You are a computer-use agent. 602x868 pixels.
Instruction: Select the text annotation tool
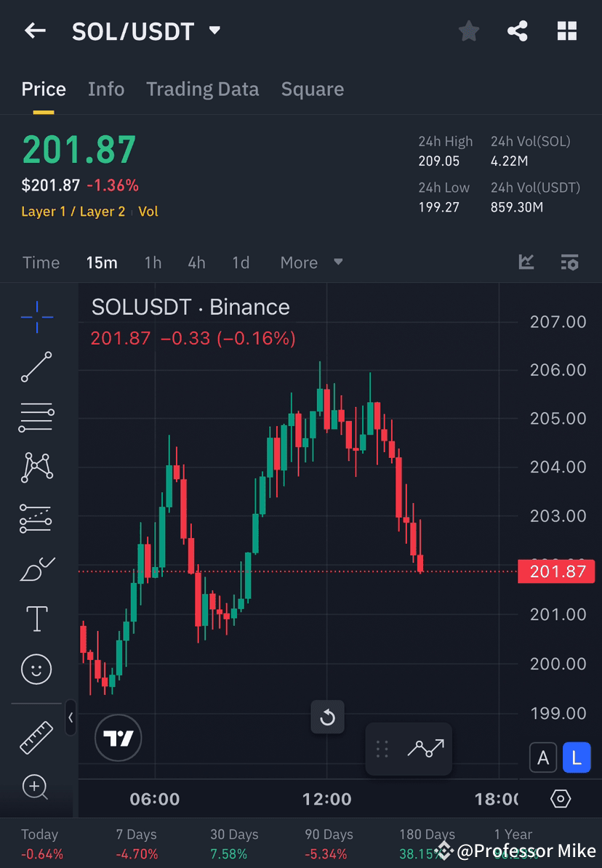click(36, 618)
